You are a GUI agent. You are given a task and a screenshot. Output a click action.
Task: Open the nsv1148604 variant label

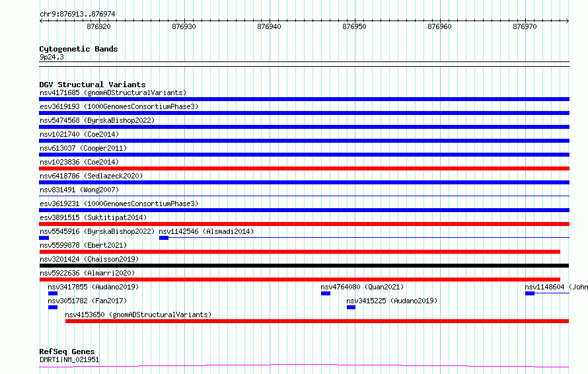[556, 287]
